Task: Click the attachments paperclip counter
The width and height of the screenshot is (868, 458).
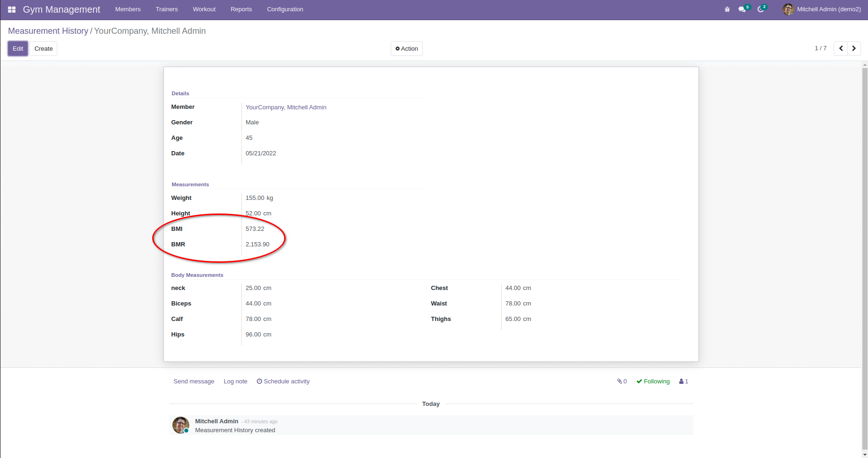Action: (622, 382)
